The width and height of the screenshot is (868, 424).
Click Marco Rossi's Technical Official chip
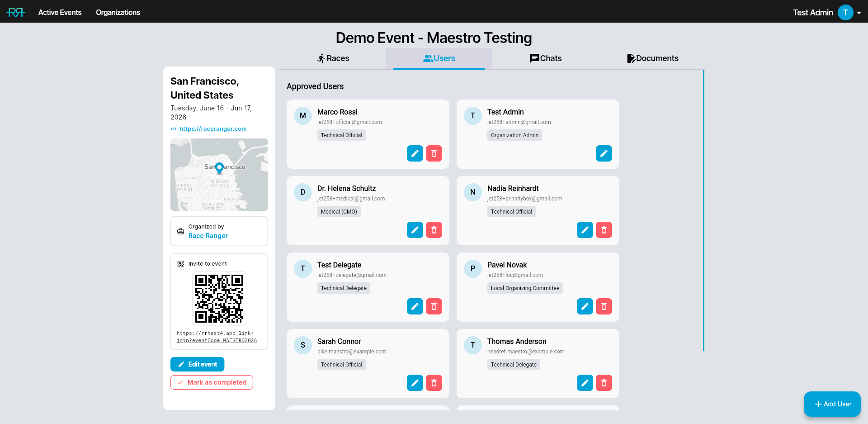341,135
